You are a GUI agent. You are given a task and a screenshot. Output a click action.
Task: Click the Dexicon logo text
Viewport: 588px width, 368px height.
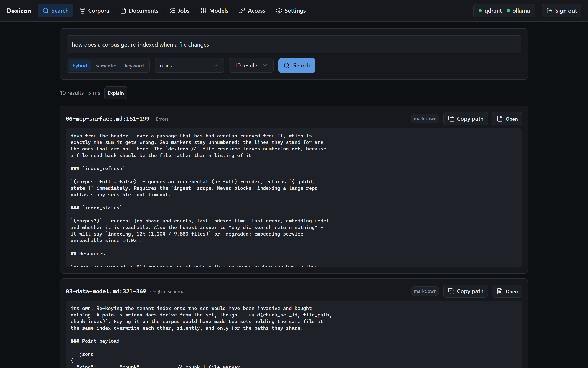point(19,11)
